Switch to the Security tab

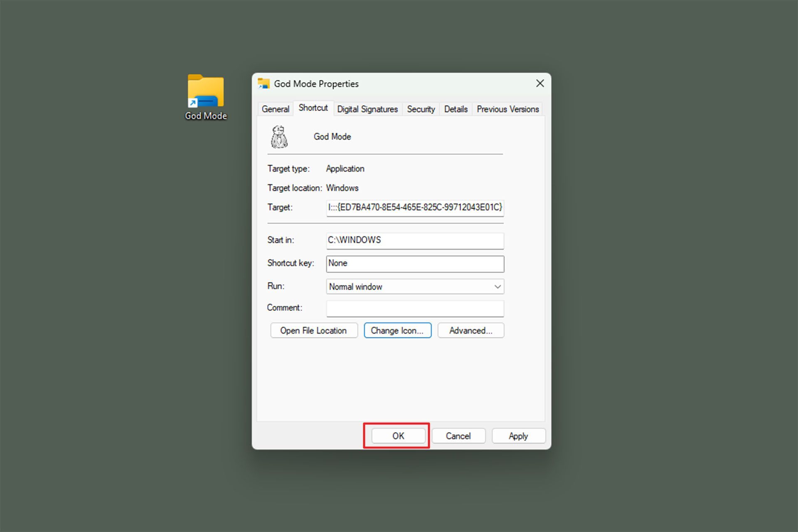coord(421,109)
